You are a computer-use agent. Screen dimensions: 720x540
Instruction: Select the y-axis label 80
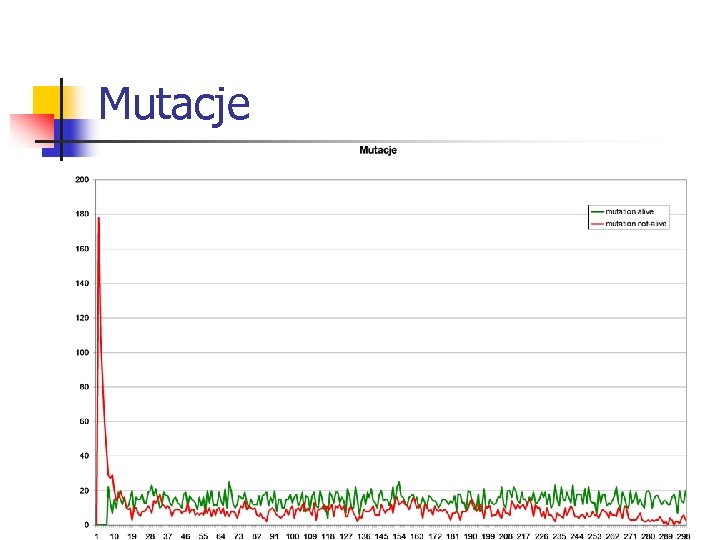pyautogui.click(x=84, y=387)
